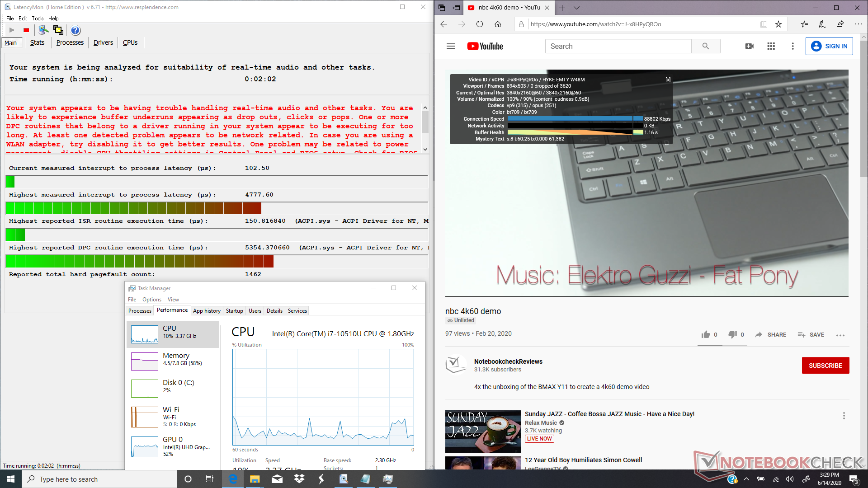Switch to LatencyMon CPUs tab

130,42
